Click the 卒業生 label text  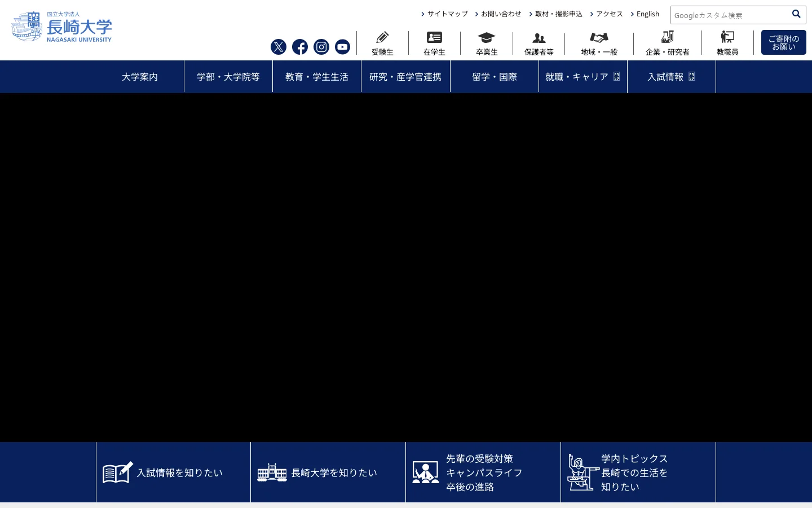(487, 52)
